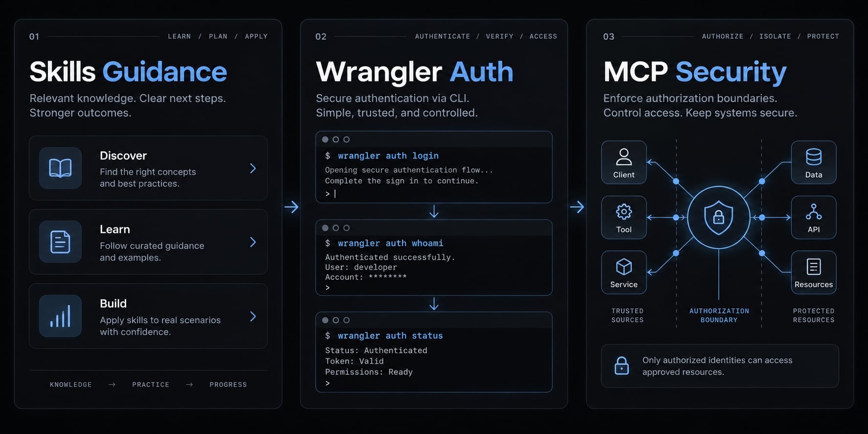
Task: Open the 'Apply skills to real scenarios' description
Action: pos(160,326)
